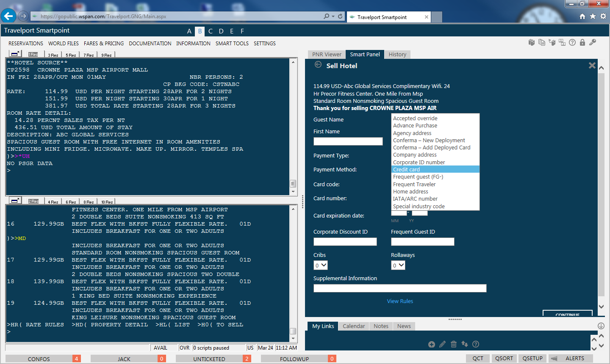Detach the upper terminal window with pop-out icon

[16, 54]
